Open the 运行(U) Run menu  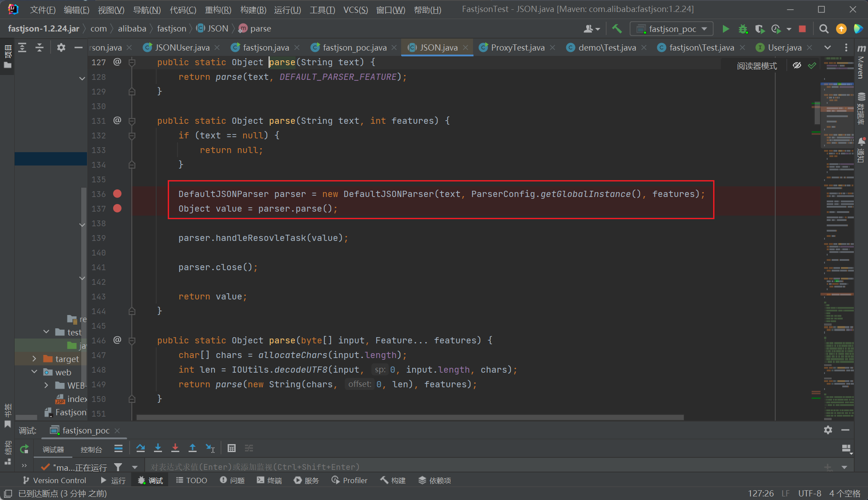click(x=287, y=10)
